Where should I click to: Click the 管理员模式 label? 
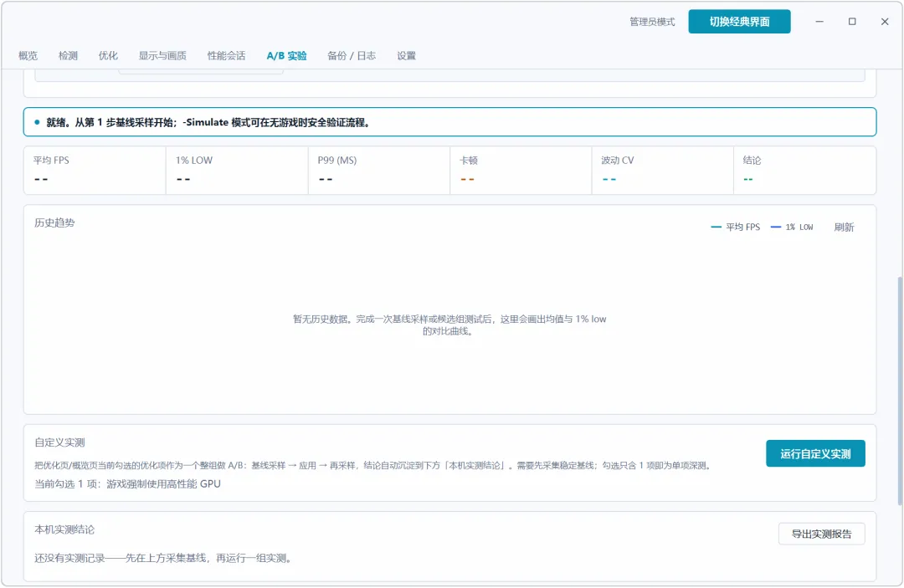pyautogui.click(x=652, y=22)
